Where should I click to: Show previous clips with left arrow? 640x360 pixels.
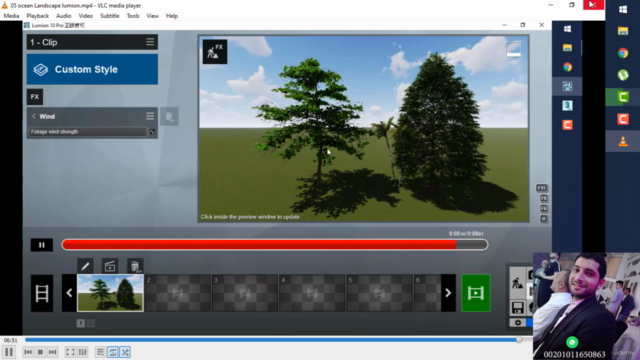(69, 293)
